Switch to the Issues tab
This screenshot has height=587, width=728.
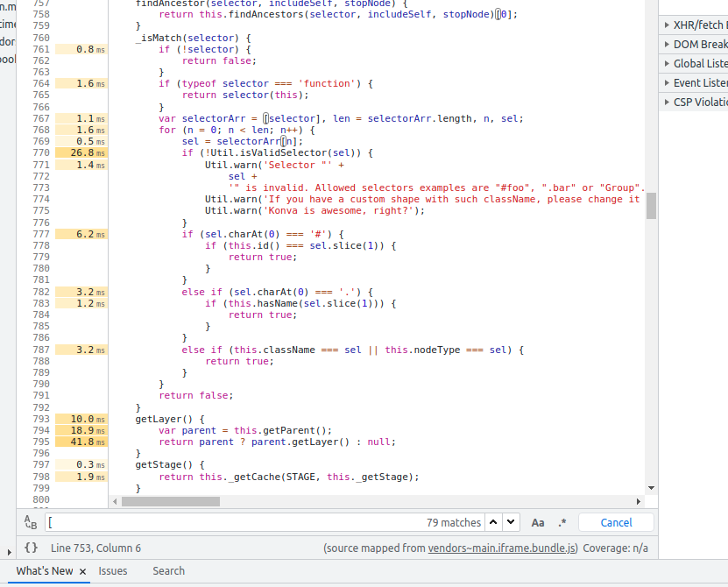coord(113,570)
